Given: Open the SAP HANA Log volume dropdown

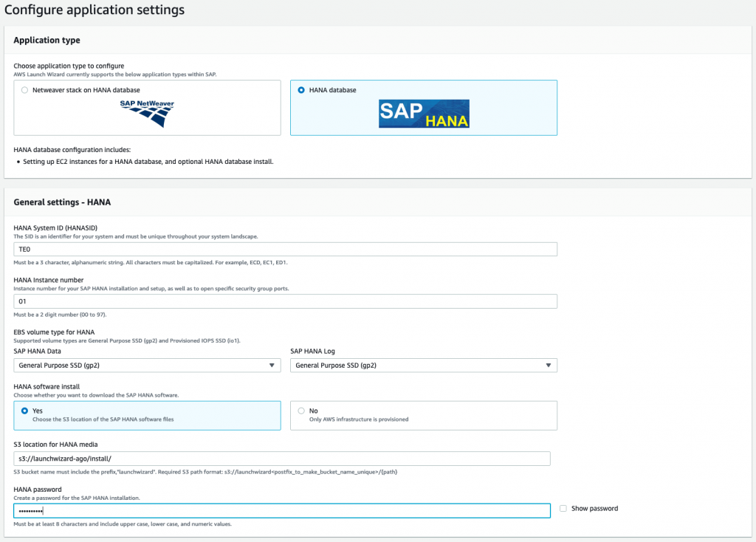Looking at the screenshot, I should (x=424, y=366).
